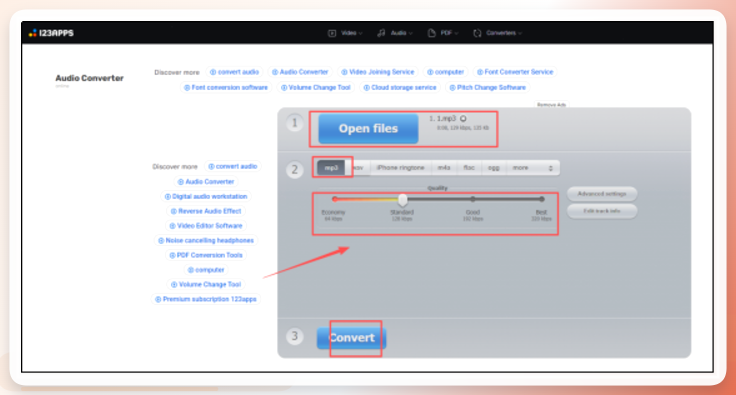Click the Best 320 kbps label
The image size is (736, 395).
[541, 215]
